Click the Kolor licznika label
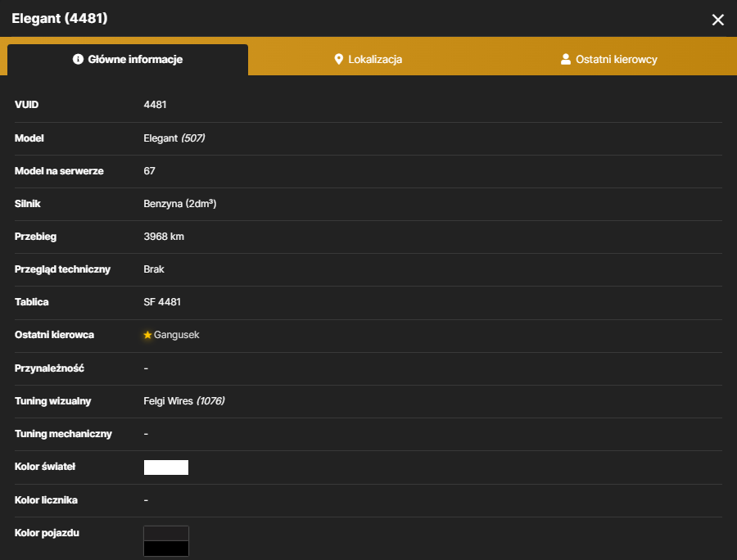The image size is (737, 560). tap(46, 500)
